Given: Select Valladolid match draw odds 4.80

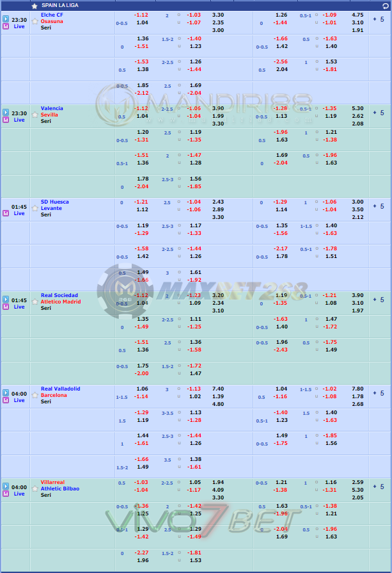Looking at the screenshot, I should (218, 405).
